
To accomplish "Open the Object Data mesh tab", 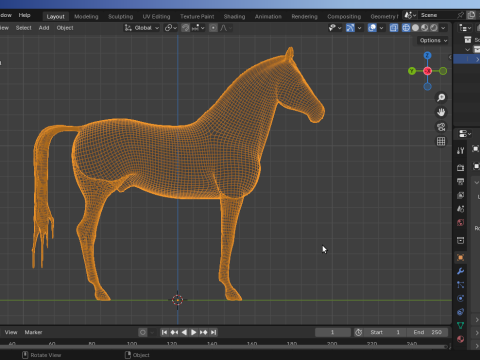I will [461, 326].
